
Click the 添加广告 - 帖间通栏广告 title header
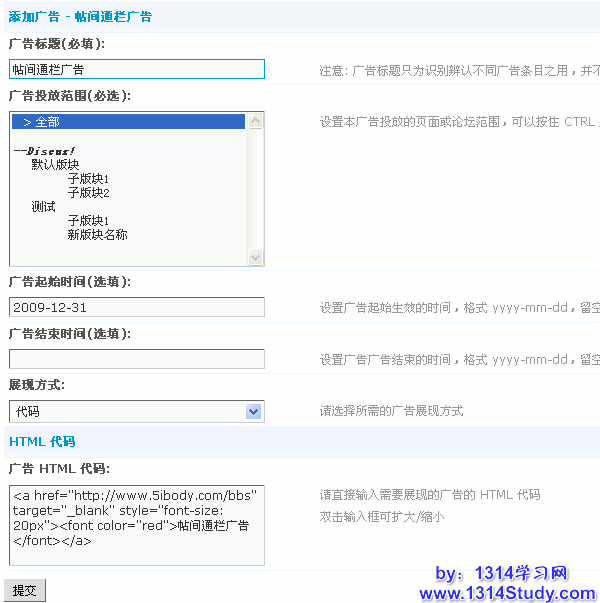tap(80, 17)
